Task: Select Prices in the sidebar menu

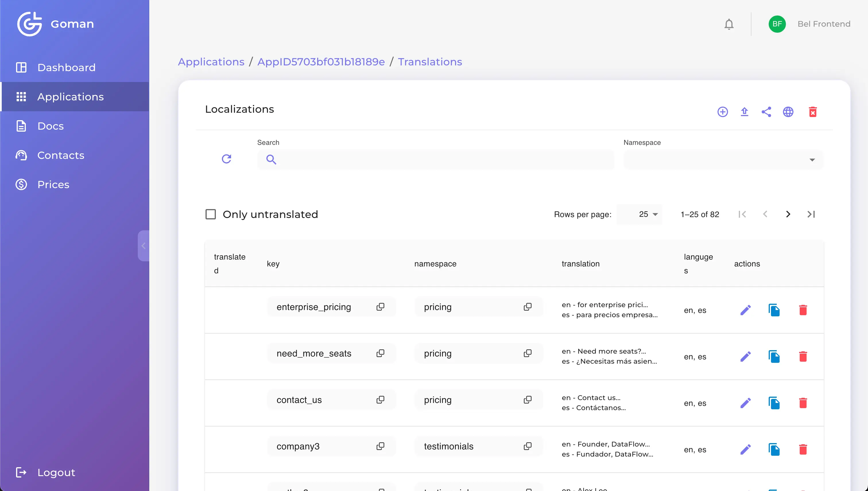Action: pyautogui.click(x=53, y=184)
